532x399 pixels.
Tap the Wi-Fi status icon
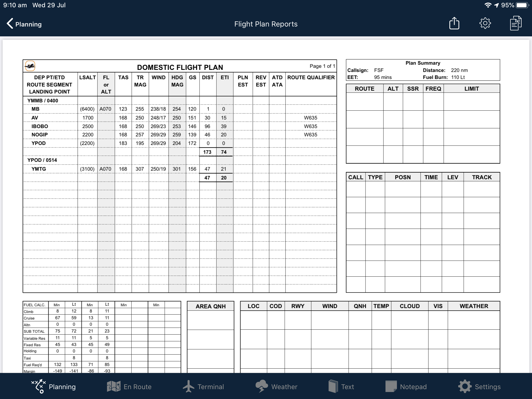tap(488, 5)
